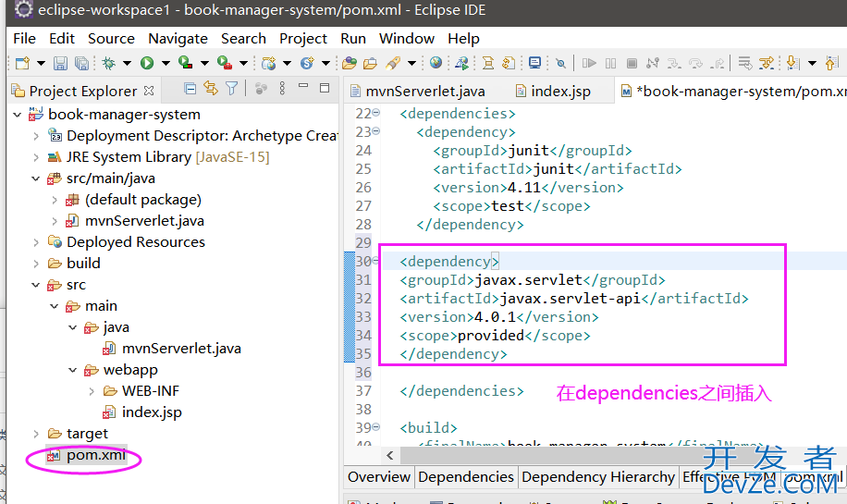Screen dimensions: 847x504
Task: Click the Step Into icon
Action: pos(673,63)
